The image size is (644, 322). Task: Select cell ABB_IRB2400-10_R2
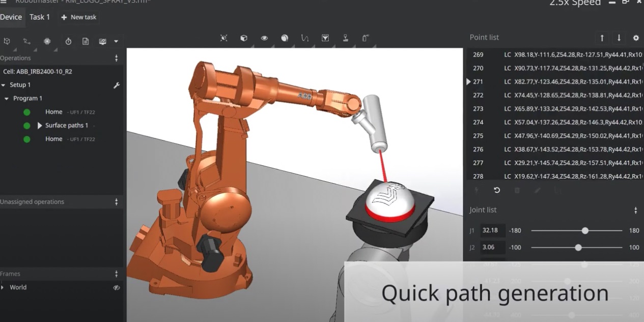38,72
